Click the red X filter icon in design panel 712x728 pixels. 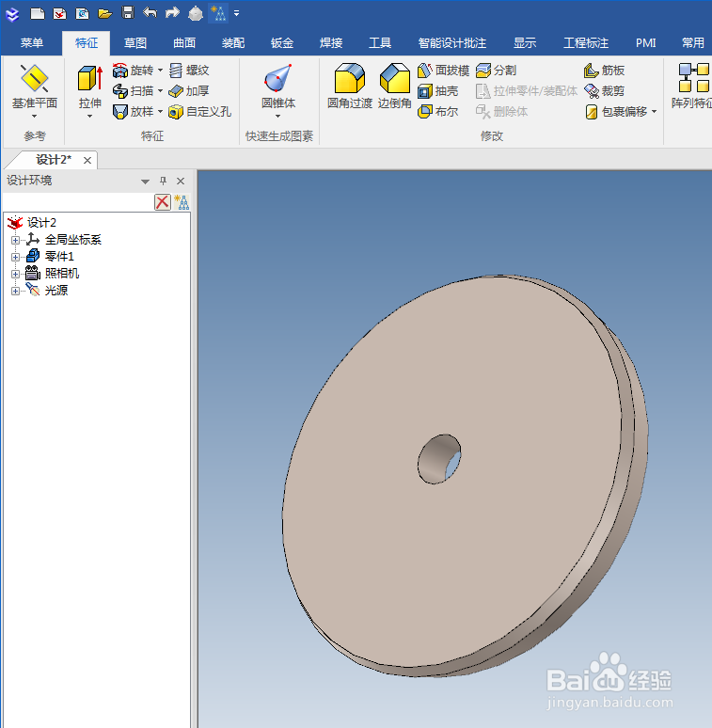163,202
